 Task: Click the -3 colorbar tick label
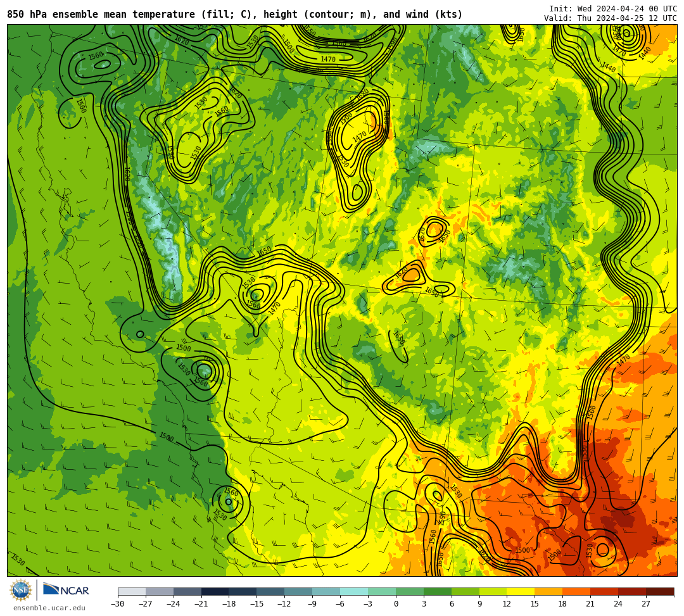367,604
